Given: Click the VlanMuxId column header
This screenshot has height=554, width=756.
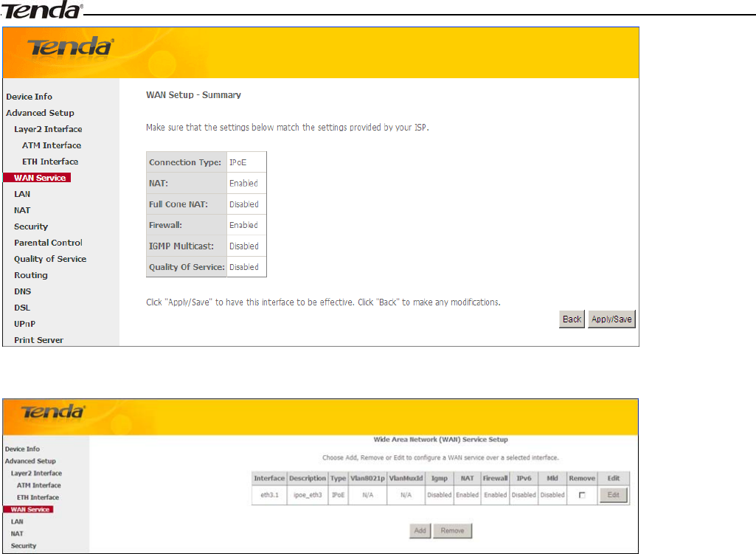Looking at the screenshot, I should (x=406, y=478).
